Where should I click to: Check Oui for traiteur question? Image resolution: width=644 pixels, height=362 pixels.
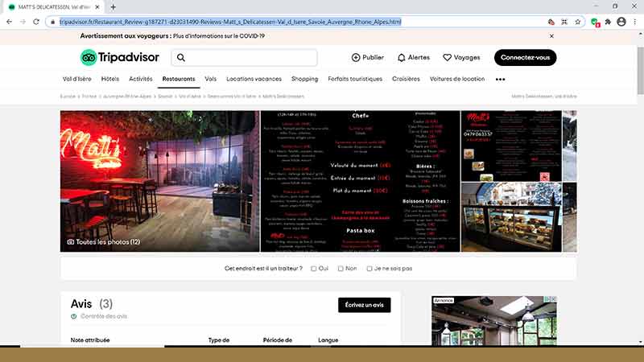pyautogui.click(x=313, y=269)
